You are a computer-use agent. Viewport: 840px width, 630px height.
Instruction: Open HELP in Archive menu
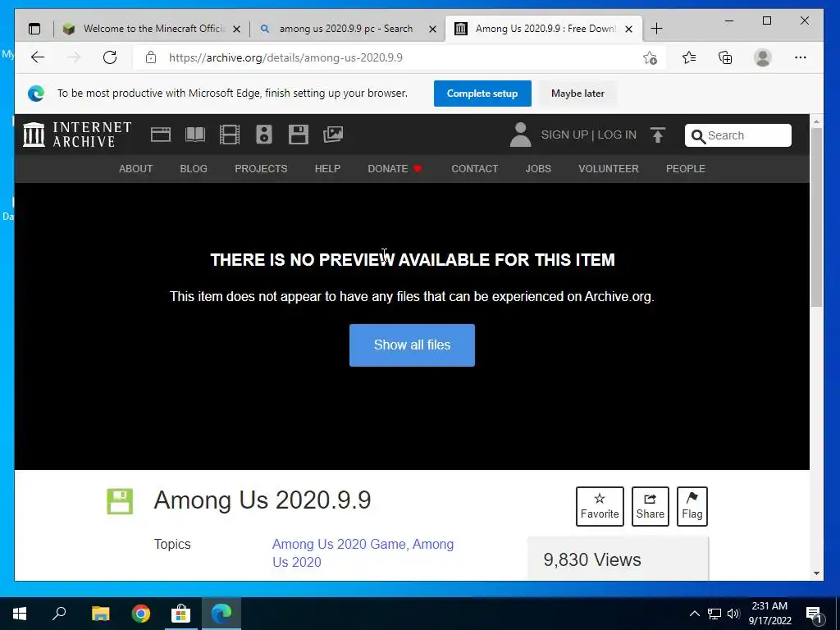point(327,169)
